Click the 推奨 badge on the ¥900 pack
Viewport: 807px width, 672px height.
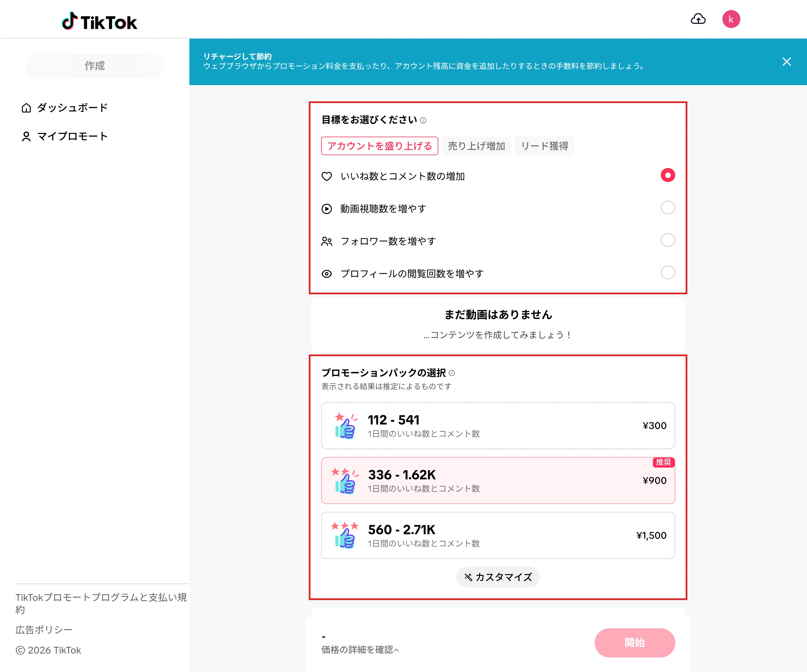[x=663, y=462]
